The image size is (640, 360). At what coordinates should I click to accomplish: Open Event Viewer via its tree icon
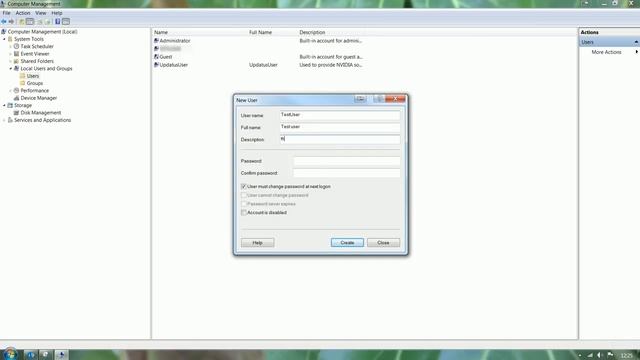pyautogui.click(x=16, y=53)
